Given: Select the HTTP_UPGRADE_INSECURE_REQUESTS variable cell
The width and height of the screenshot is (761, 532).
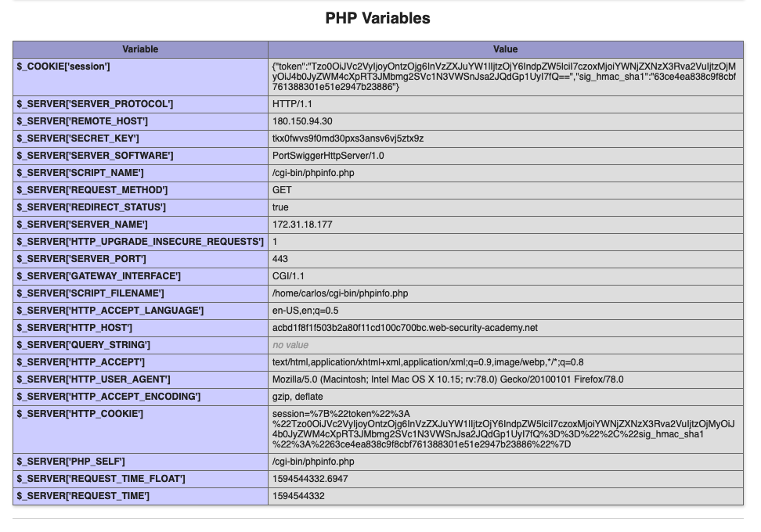Looking at the screenshot, I should pos(140,242).
